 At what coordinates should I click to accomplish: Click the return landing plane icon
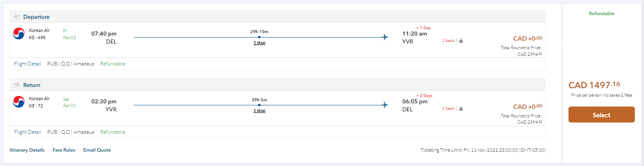click(17, 85)
